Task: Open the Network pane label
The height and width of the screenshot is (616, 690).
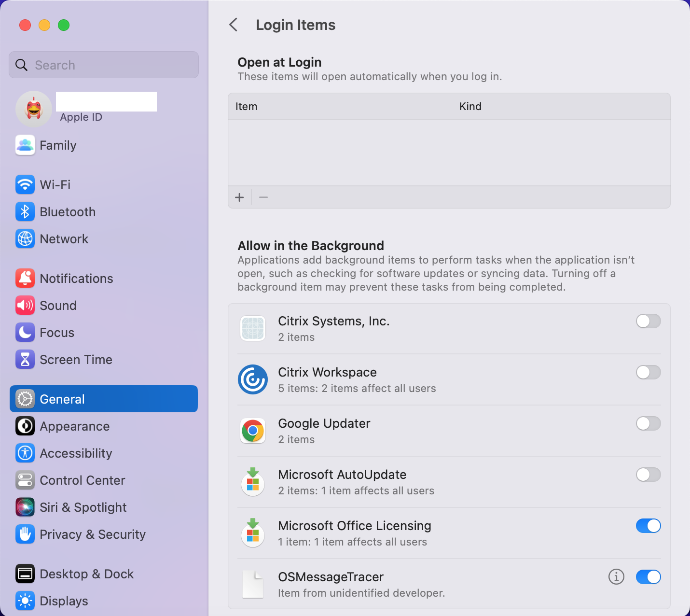Action: click(x=64, y=239)
